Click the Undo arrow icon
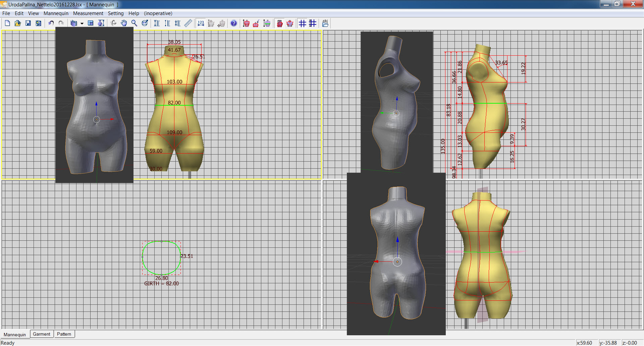This screenshot has height=346, width=644. pos(51,23)
